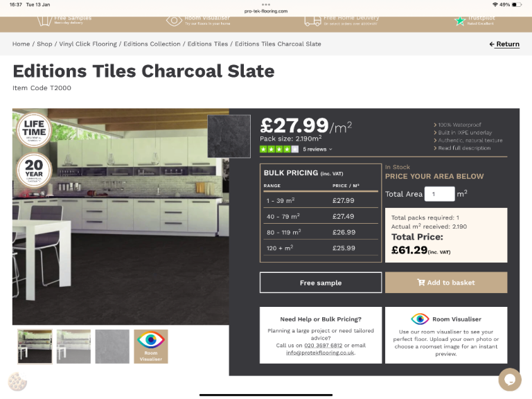The width and height of the screenshot is (532, 399).
Task: Click the £27.99/m² main price
Action: pyautogui.click(x=306, y=126)
